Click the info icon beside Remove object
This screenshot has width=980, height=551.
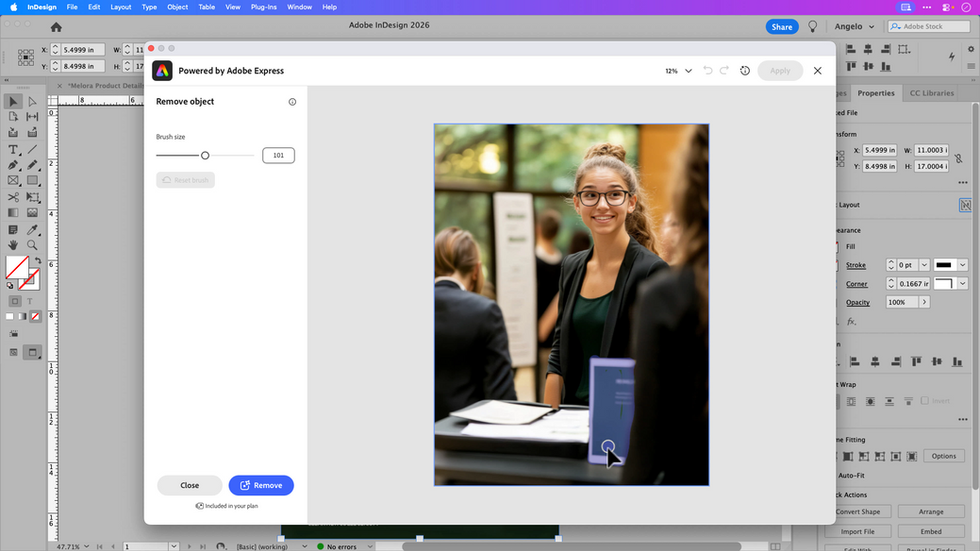pyautogui.click(x=292, y=102)
